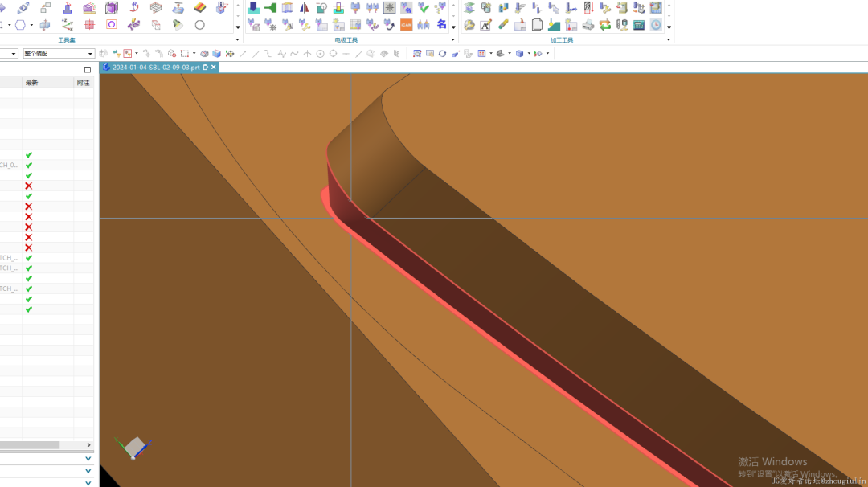Click the clock icon in machining tools
868x487 pixels.
pos(656,25)
